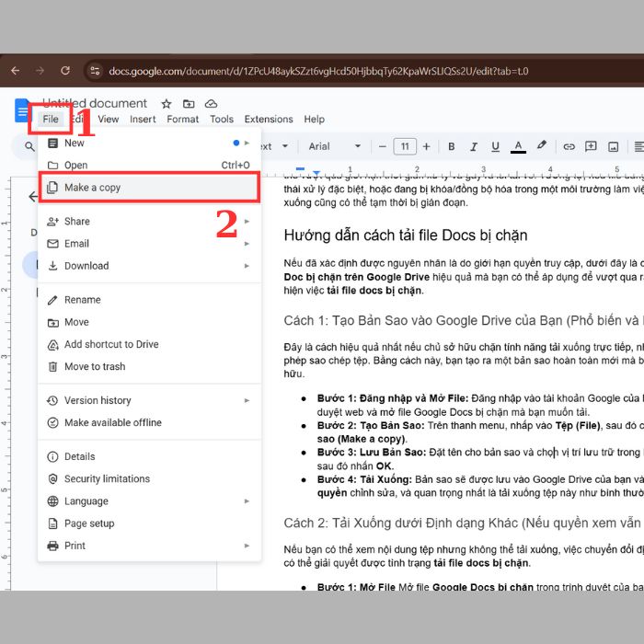This screenshot has width=644, height=644.
Task: Toggle underline formatting
Action: [495, 146]
